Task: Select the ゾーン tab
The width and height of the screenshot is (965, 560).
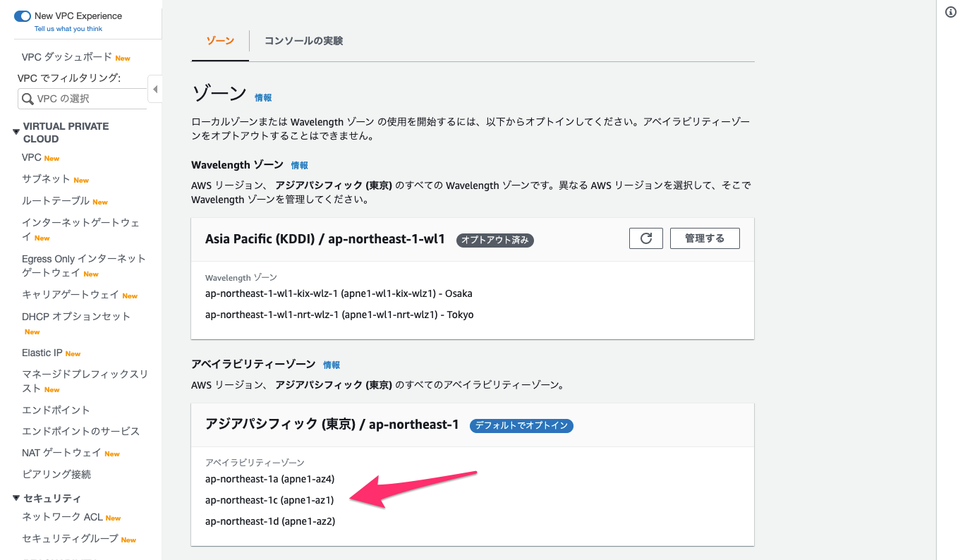Action: pos(220,41)
